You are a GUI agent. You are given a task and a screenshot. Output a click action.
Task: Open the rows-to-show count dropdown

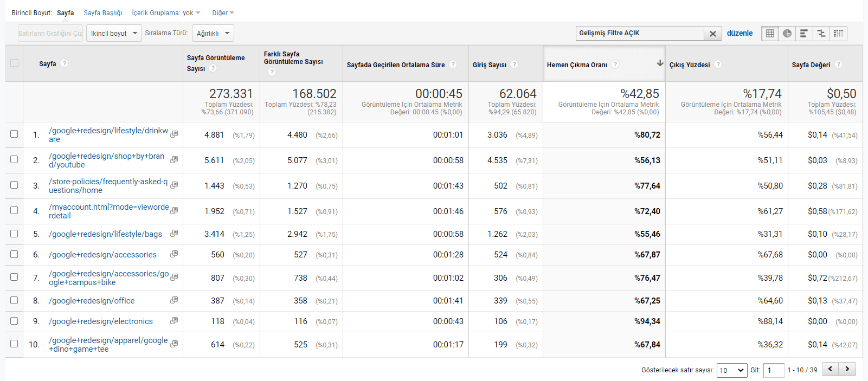tap(732, 370)
